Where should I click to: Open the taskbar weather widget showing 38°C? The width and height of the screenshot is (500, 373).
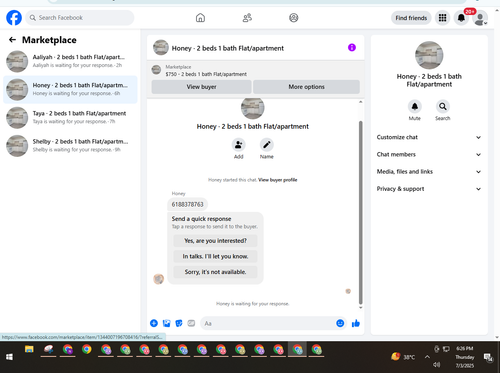403,357
